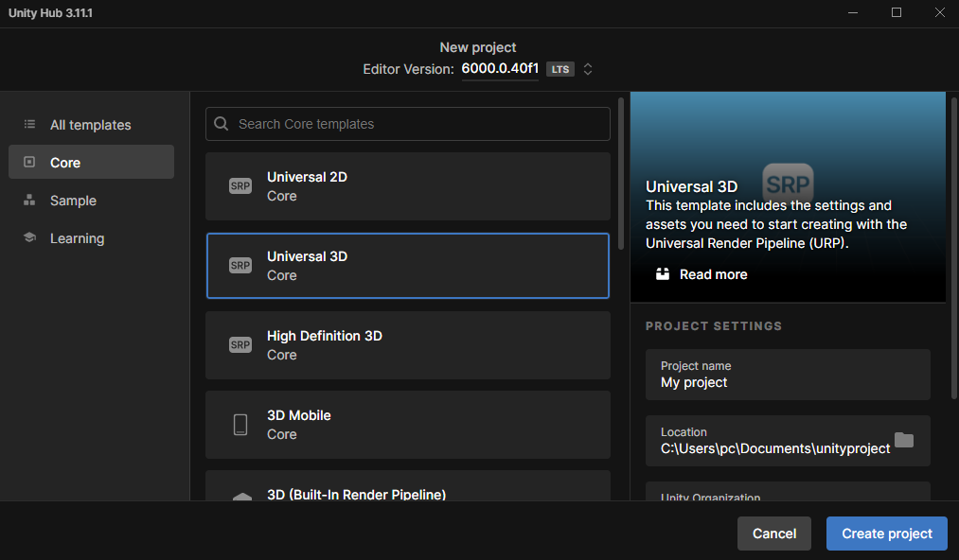
Task: Click the Editor Version label
Action: pyautogui.click(x=409, y=69)
